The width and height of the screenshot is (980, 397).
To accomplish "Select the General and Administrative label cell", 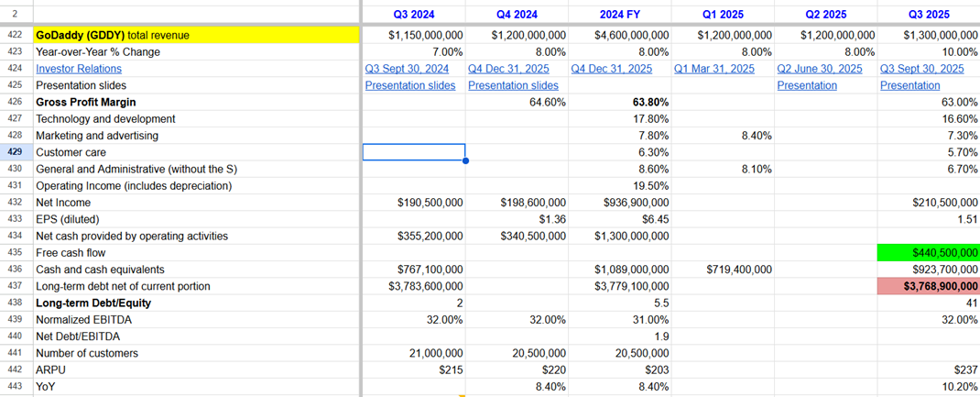I will (x=196, y=169).
